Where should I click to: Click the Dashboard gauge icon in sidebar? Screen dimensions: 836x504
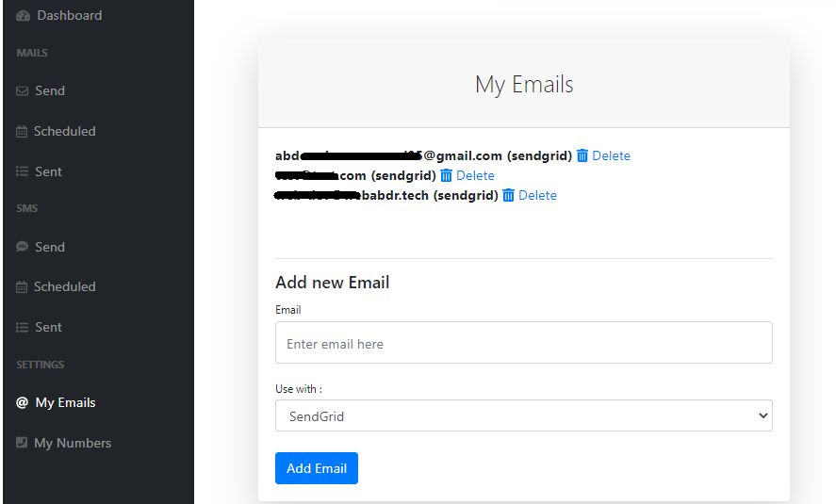pos(23,16)
